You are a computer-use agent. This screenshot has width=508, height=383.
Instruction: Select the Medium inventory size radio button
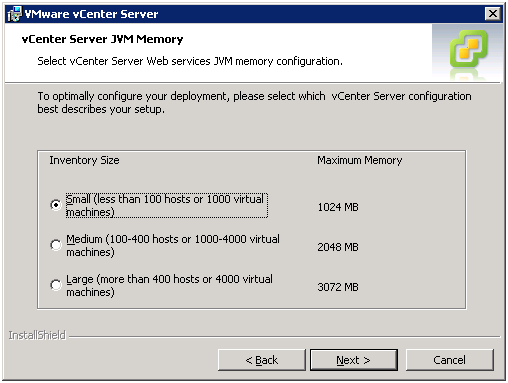click(x=56, y=245)
